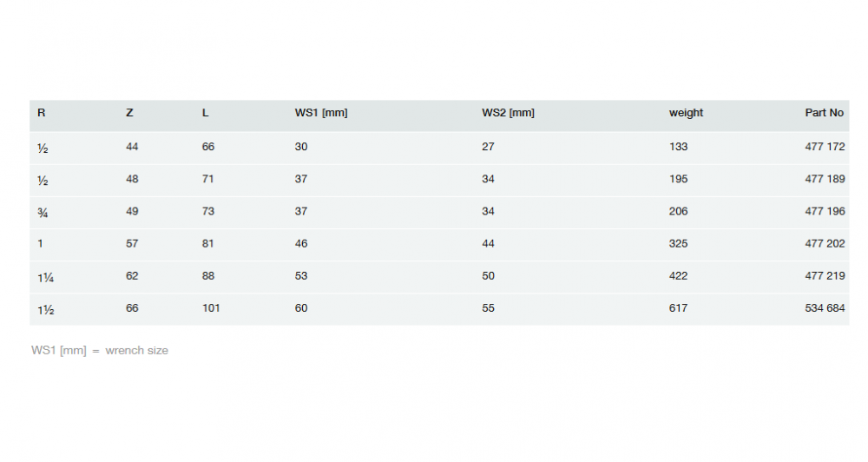The height and width of the screenshot is (462, 868).
Task: Open part number 534 684
Action: pos(825,308)
